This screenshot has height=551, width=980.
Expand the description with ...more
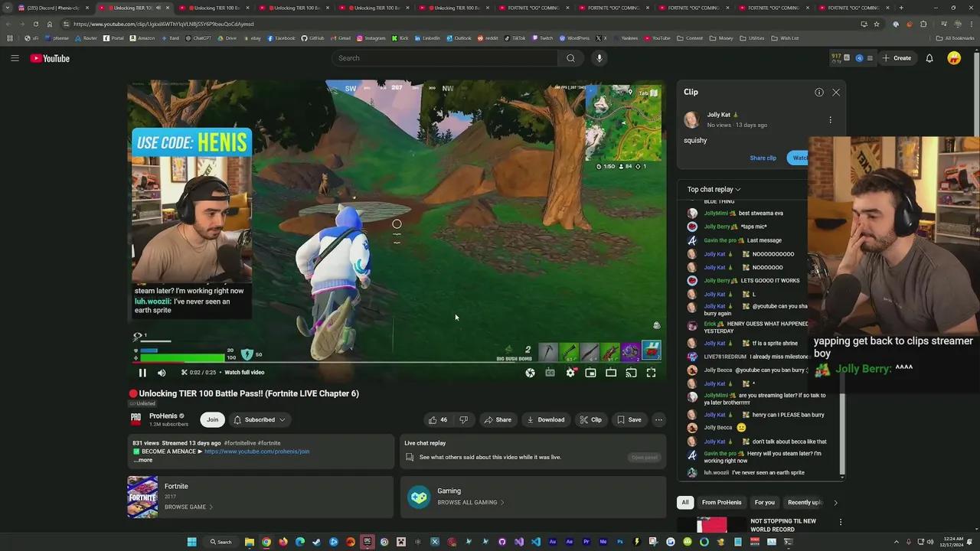click(x=142, y=460)
